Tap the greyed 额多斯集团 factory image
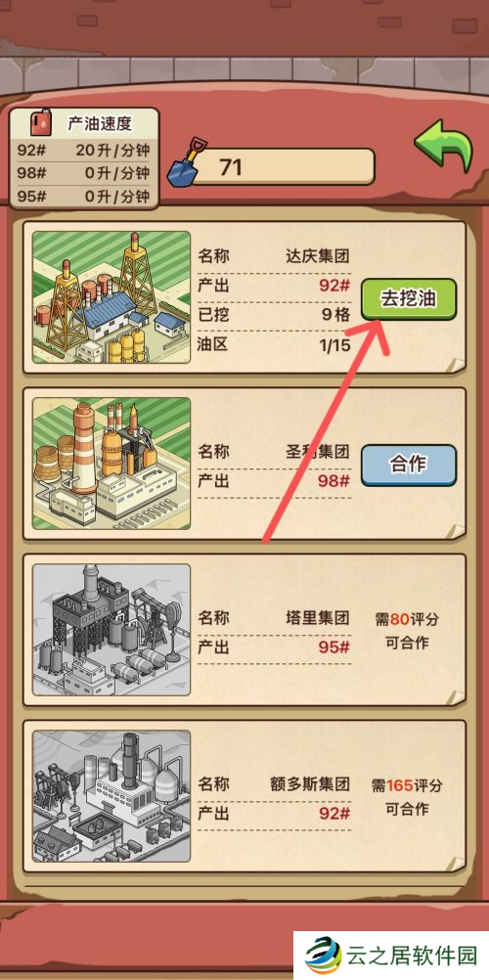Viewport: 489px width, 980px height. click(x=111, y=795)
